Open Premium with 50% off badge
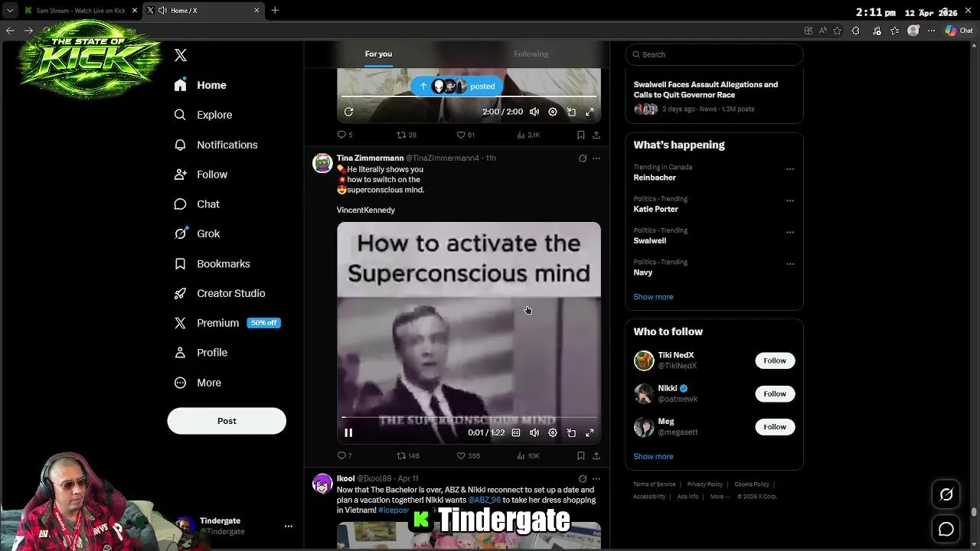Screen dimensions: 980x551 227,323
